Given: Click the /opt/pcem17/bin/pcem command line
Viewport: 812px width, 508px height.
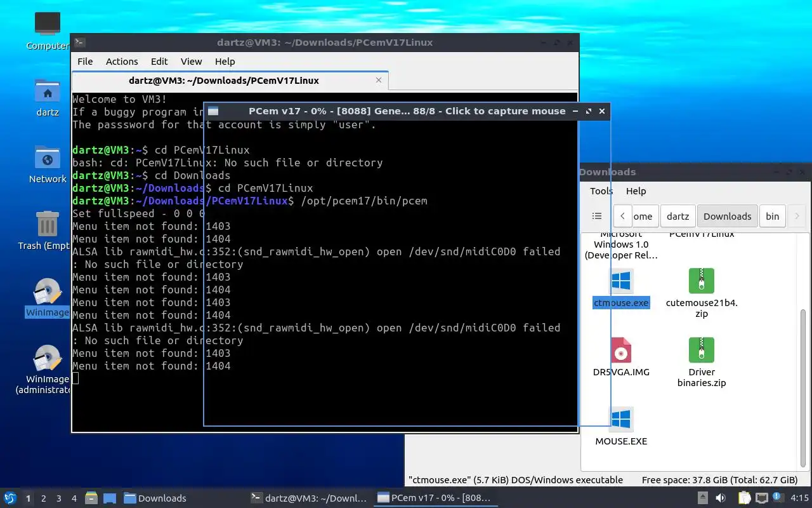Looking at the screenshot, I should point(364,201).
